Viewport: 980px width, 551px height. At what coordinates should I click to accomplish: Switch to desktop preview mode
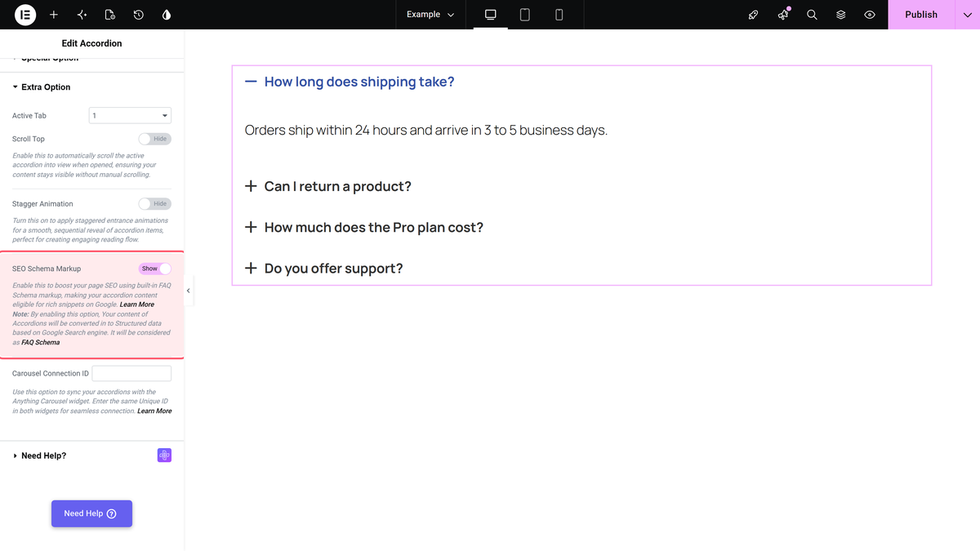coord(491,15)
